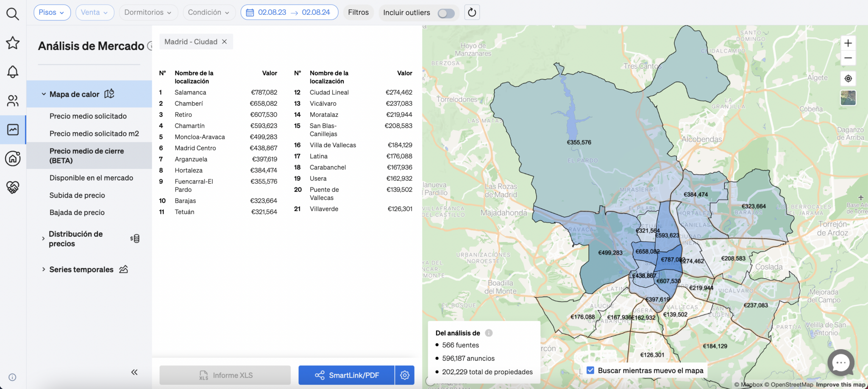Screen dimensions: 868x389
Task: Open the chat support bubble
Action: pyautogui.click(x=841, y=363)
